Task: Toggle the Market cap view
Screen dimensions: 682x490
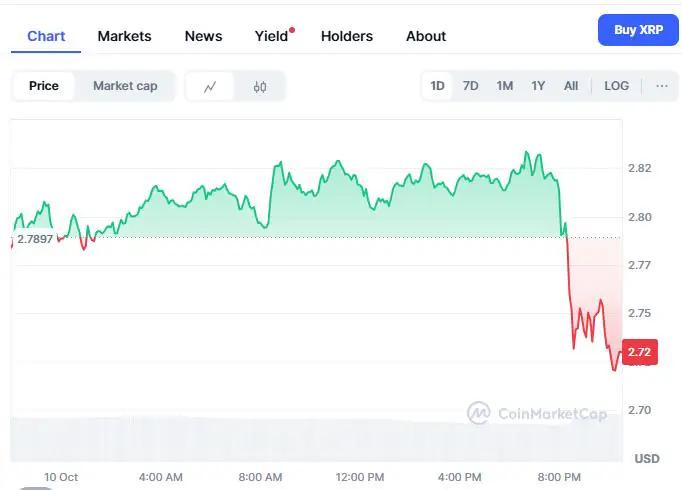Action: point(125,86)
